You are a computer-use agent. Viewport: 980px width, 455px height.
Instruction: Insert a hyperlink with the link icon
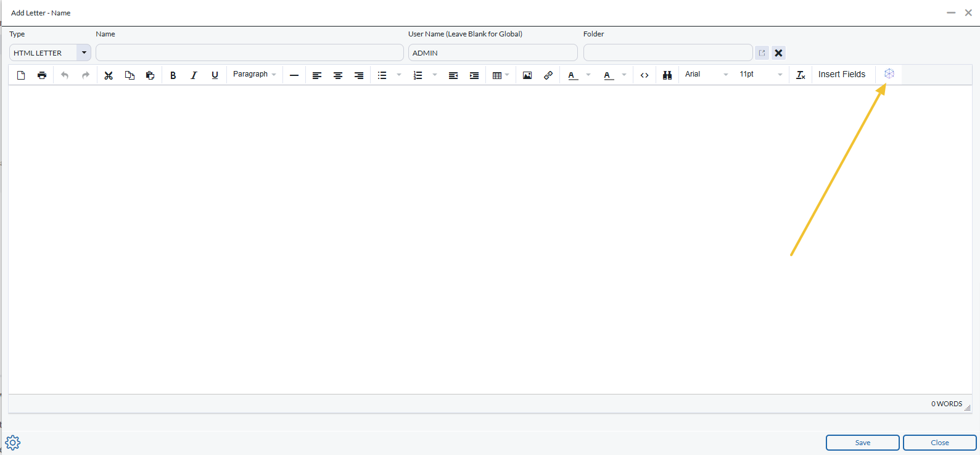(x=548, y=75)
